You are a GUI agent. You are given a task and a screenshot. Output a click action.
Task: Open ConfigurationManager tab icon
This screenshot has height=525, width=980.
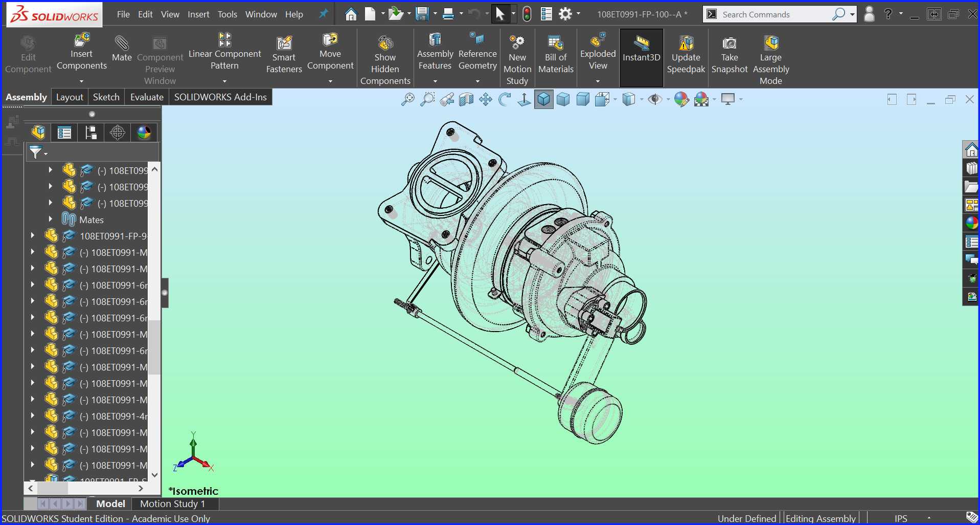tap(91, 133)
